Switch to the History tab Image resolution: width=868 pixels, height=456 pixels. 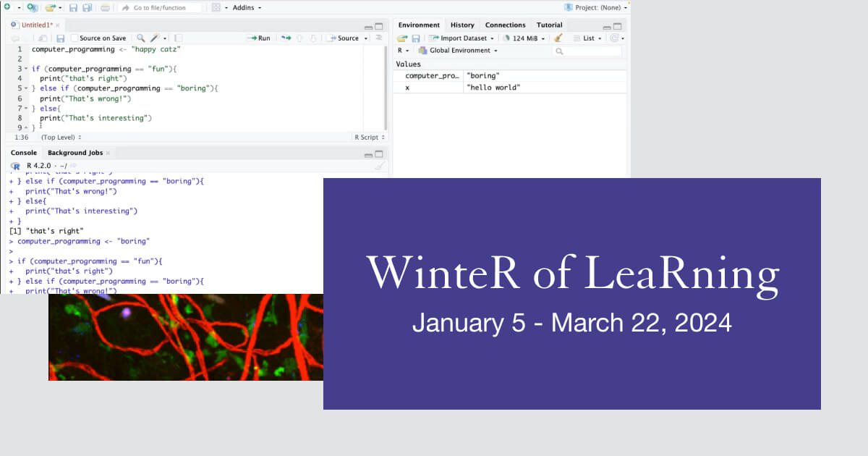click(462, 24)
